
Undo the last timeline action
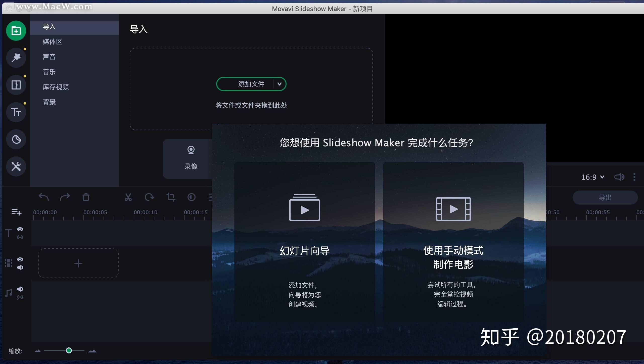click(x=44, y=197)
